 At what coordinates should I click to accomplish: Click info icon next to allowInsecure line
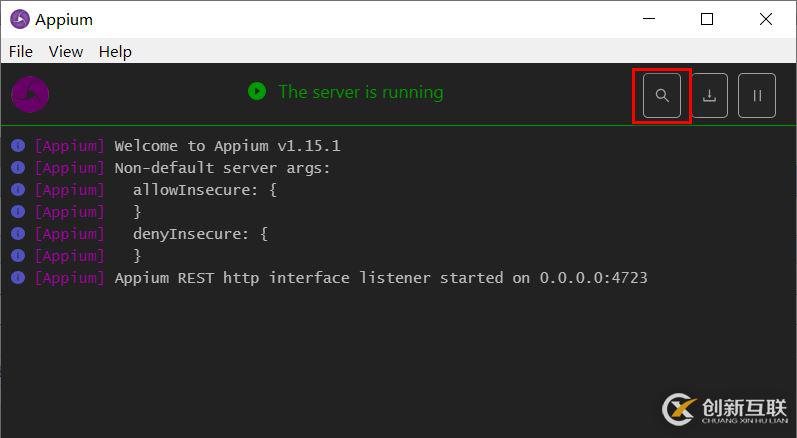point(18,190)
